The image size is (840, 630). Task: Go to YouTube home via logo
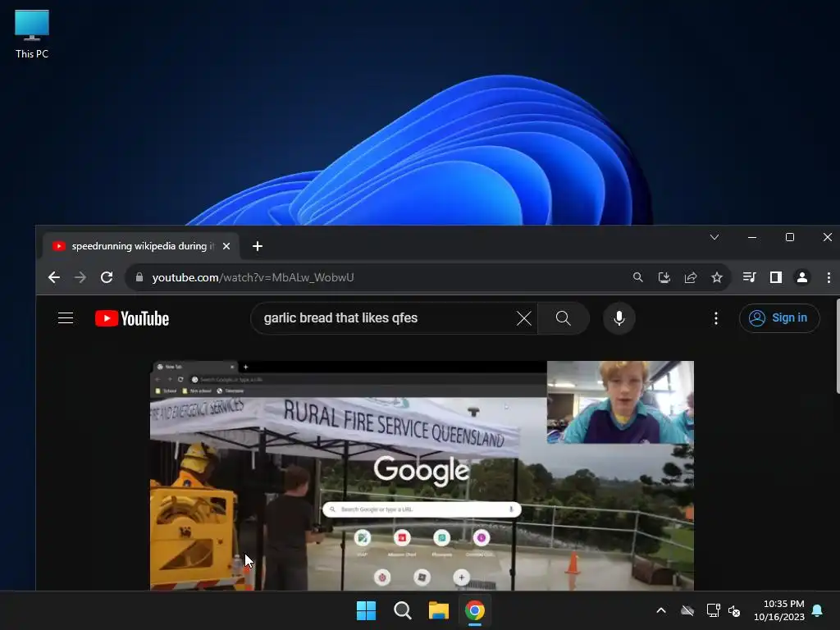[132, 318]
